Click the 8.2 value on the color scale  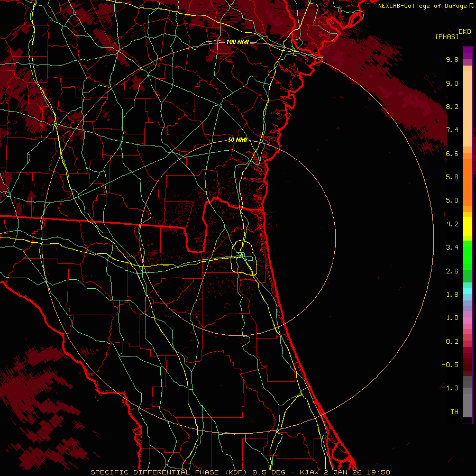[452, 106]
